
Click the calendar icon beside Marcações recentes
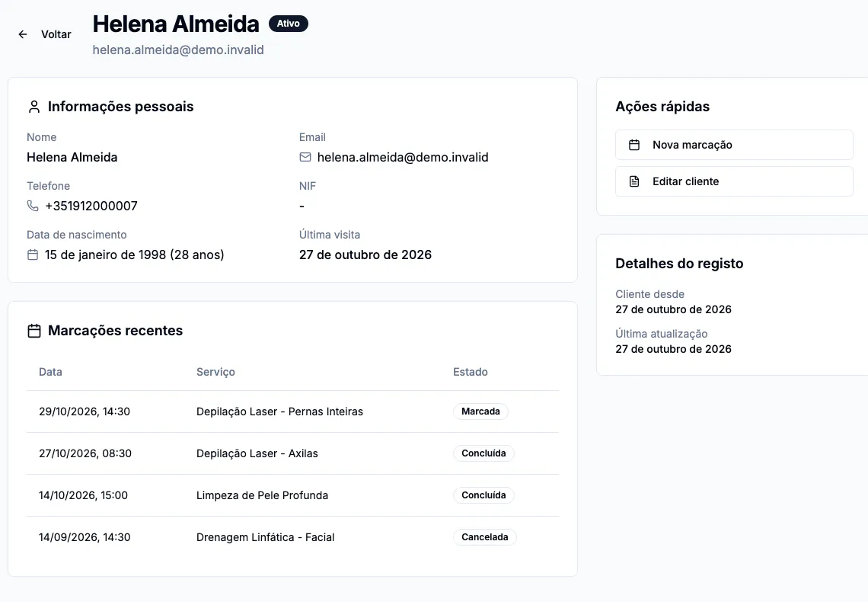34,331
